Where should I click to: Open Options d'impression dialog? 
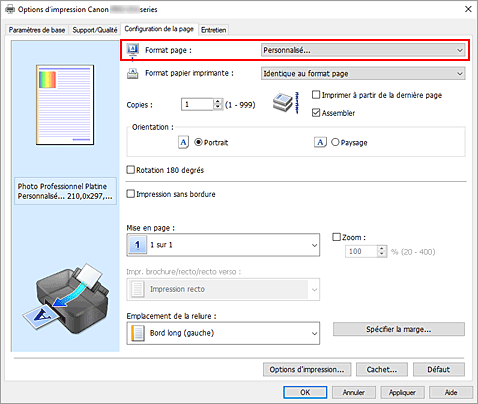click(x=307, y=370)
